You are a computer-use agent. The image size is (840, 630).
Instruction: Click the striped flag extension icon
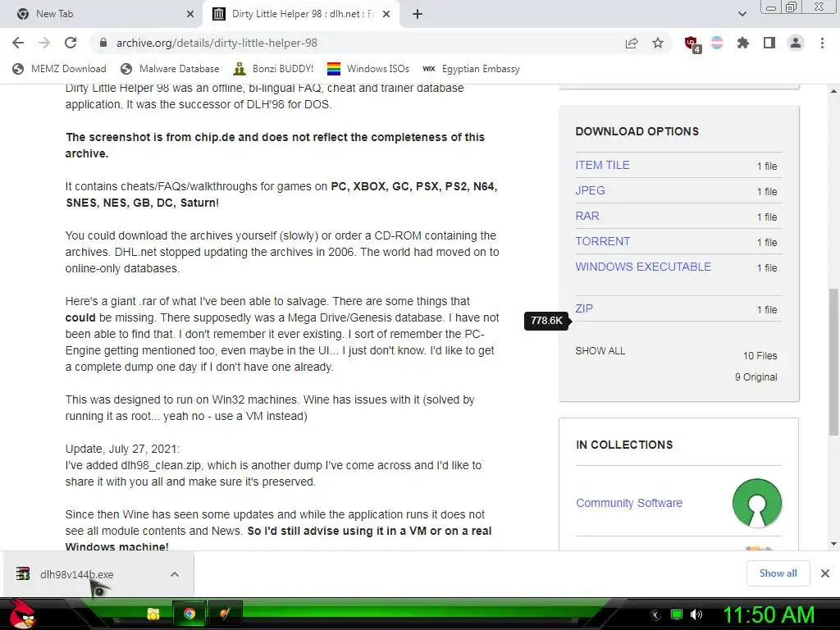[717, 43]
